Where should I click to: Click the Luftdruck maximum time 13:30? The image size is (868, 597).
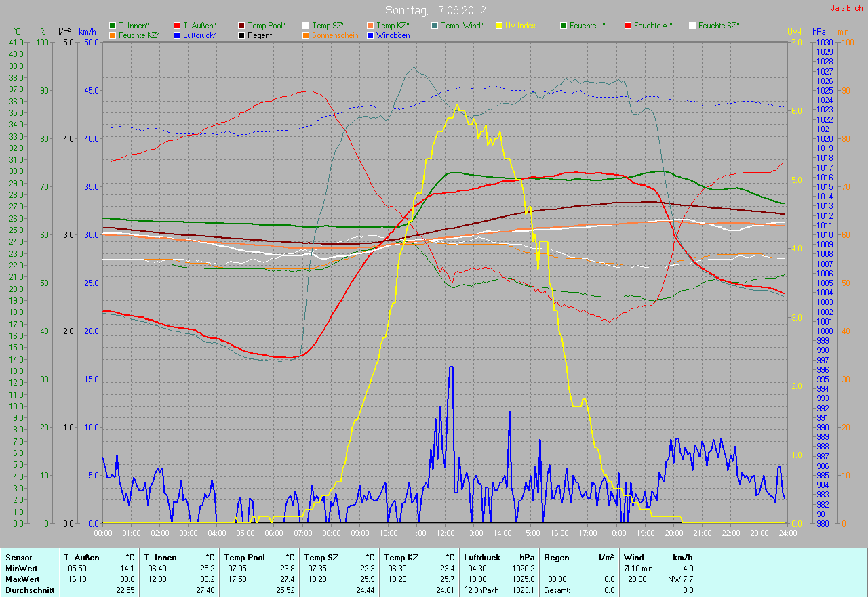pyautogui.click(x=478, y=579)
